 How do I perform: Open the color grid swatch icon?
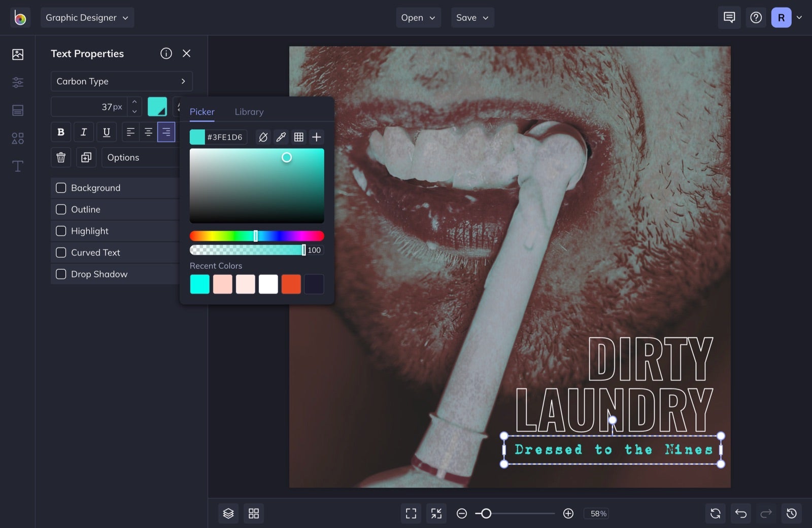tap(298, 137)
